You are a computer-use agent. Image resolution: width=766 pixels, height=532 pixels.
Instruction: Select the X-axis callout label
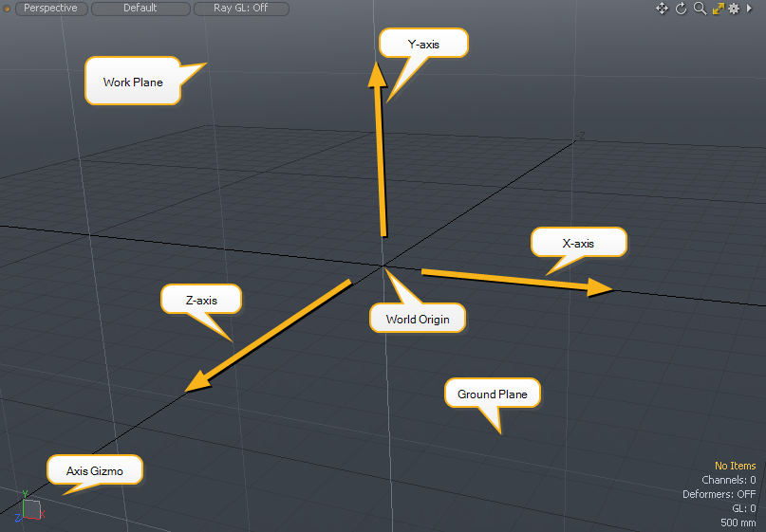(578, 243)
